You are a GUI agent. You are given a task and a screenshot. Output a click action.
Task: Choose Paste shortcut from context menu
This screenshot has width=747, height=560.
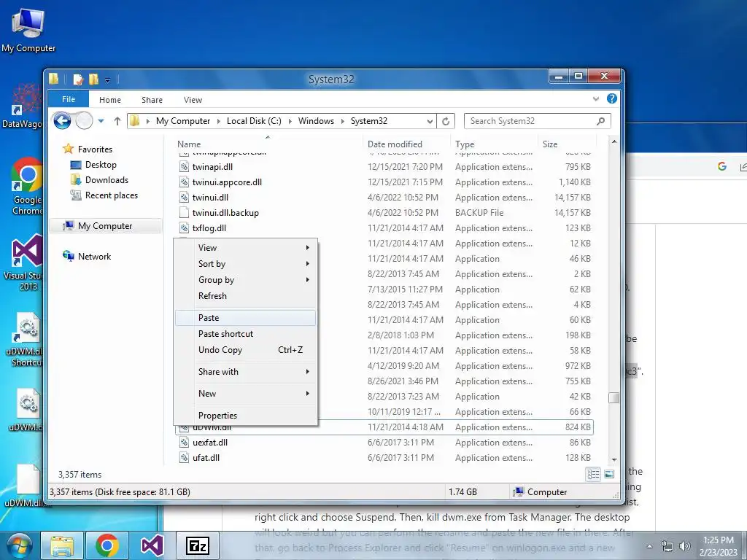click(245, 334)
